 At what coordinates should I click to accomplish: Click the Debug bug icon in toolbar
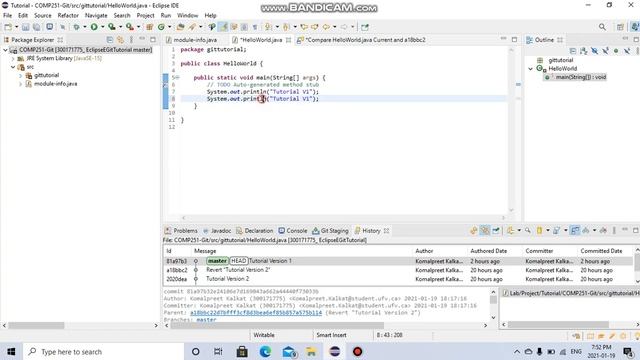[76, 27]
